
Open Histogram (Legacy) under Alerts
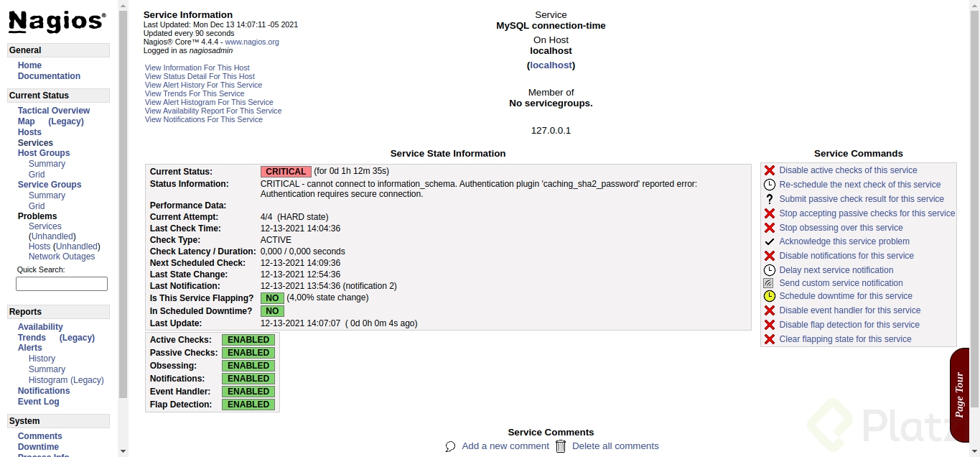(66, 380)
